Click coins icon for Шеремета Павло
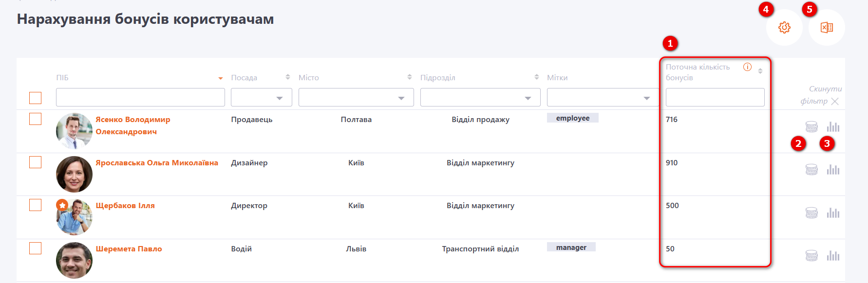The image size is (868, 283). (x=811, y=256)
